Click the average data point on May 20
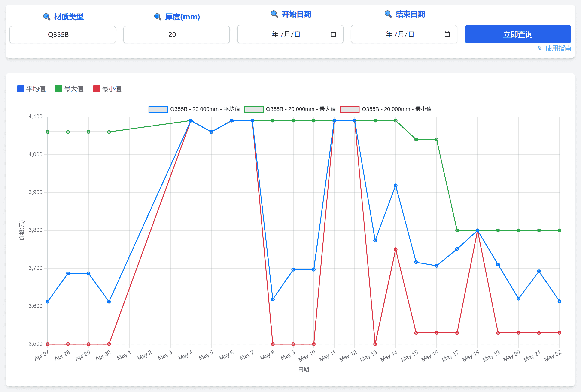The height and width of the screenshot is (392, 581). [x=518, y=299]
